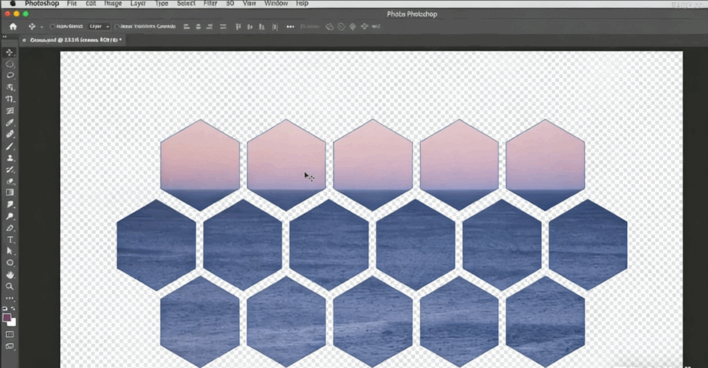Screen dimensions: 708x368
Task: Open the View menu
Action: (x=249, y=3)
